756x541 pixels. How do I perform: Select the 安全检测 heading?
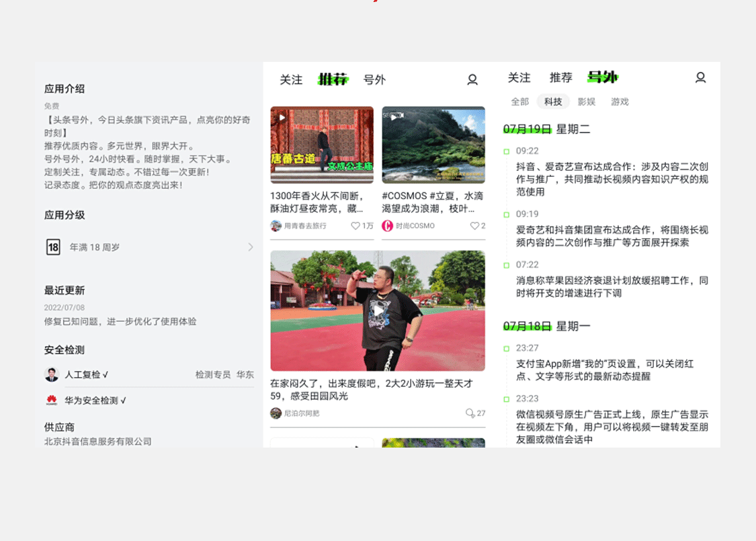[x=65, y=350]
